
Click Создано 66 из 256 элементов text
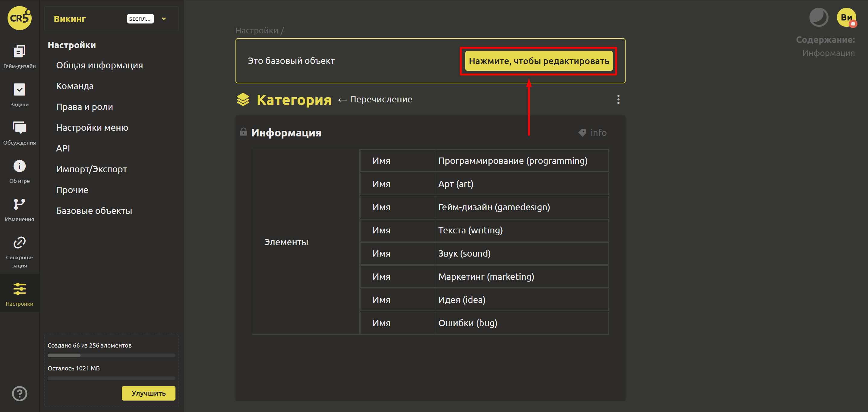point(90,345)
